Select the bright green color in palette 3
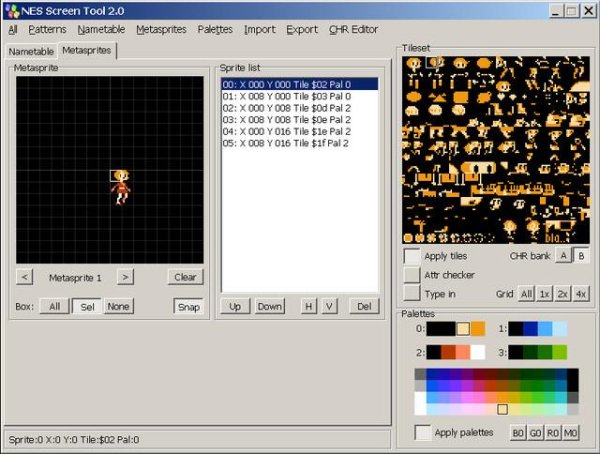The width and height of the screenshot is (600, 454). (560, 352)
